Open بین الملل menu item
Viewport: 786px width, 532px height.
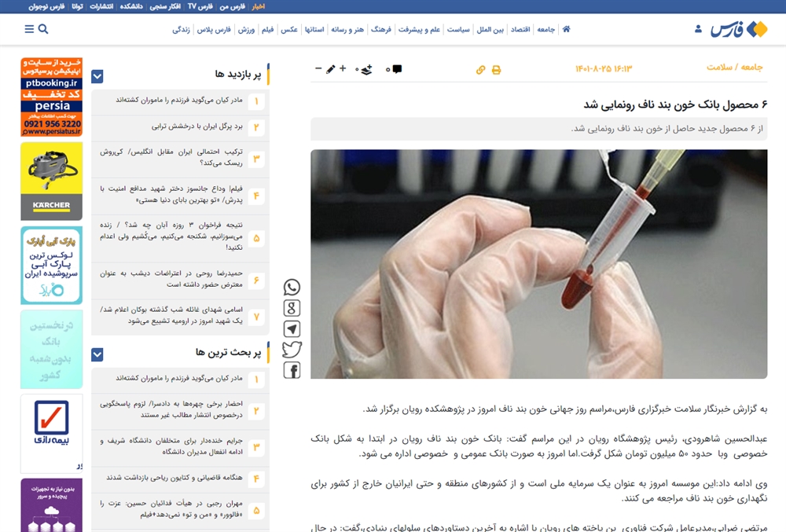pyautogui.click(x=490, y=30)
